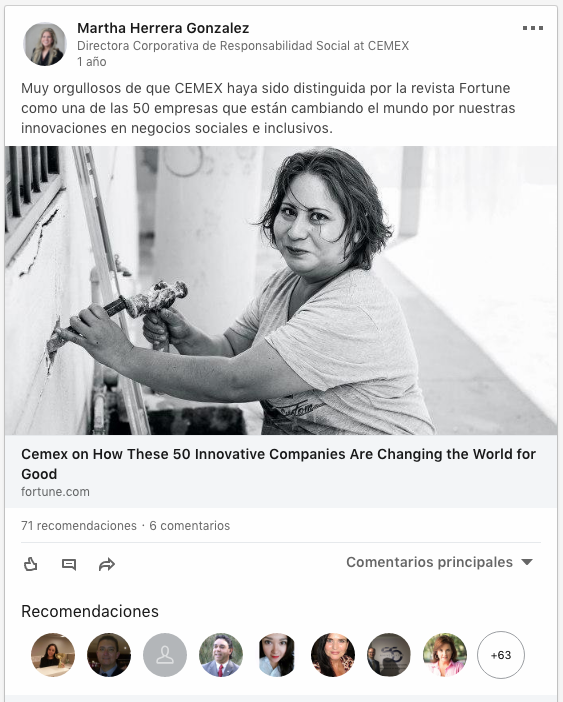563x702 pixels.
Task: Click the avatar of man with red tie
Action: tap(221, 655)
